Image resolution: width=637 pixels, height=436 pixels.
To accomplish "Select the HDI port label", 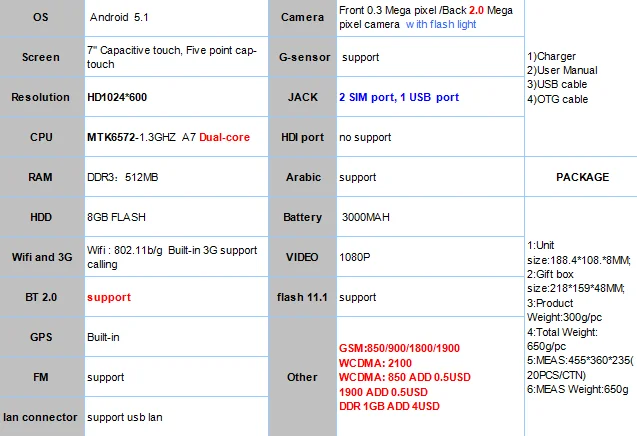I will (303, 137).
